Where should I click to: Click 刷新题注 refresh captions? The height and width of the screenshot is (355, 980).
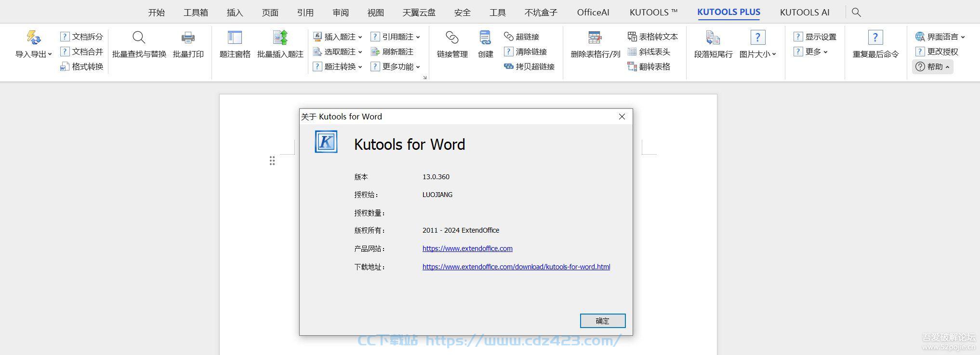point(392,52)
